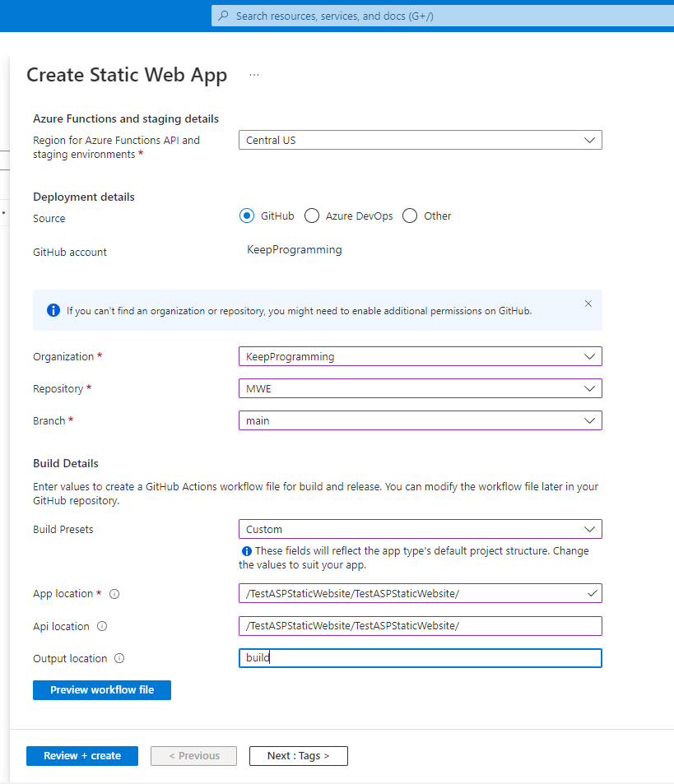This screenshot has width=674, height=784.
Task: Click the Build Details heading
Action: 66,463
